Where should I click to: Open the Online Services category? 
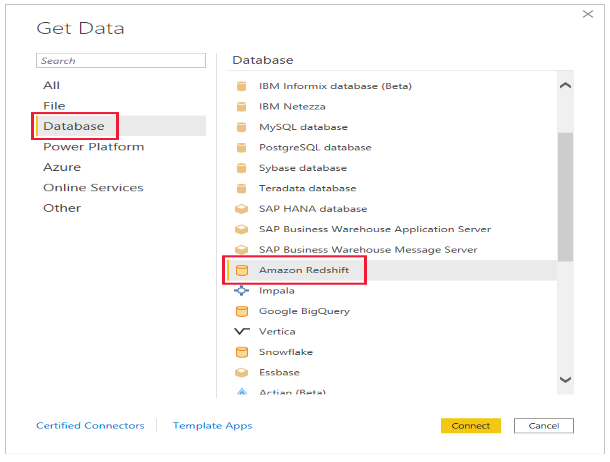click(x=93, y=188)
